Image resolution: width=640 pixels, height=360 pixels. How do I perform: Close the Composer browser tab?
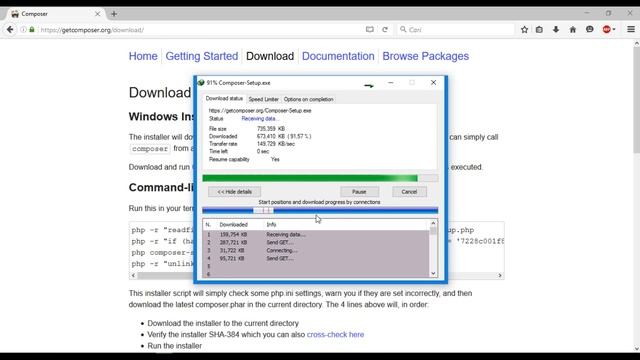98,14
